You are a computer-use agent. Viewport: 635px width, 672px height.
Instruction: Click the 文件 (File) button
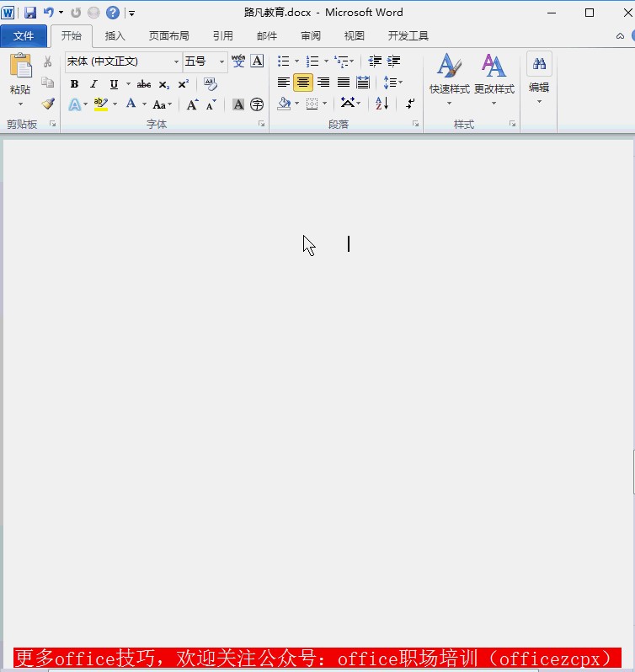[24, 36]
